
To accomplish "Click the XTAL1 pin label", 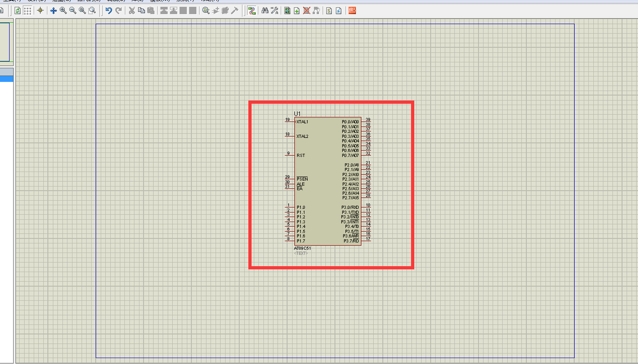I will [302, 122].
